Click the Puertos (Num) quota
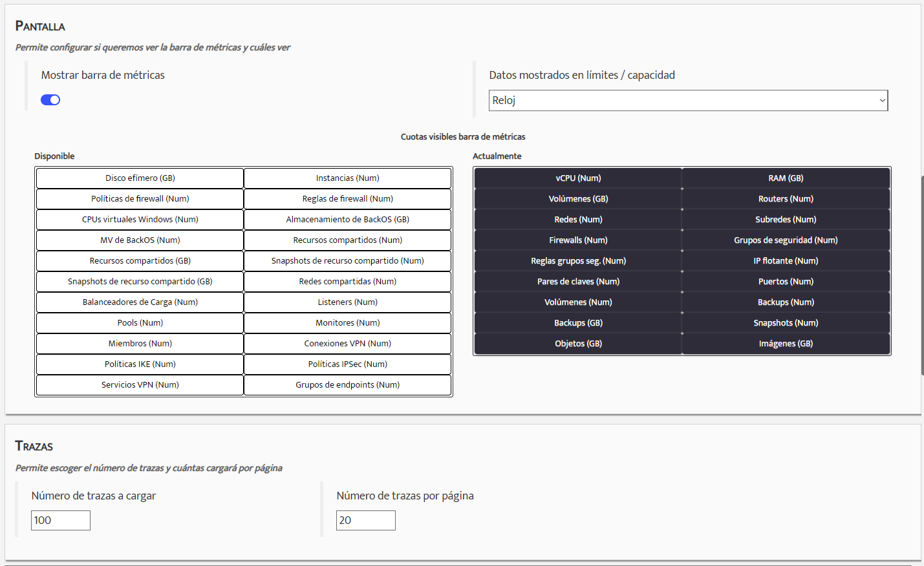The width and height of the screenshot is (924, 566). click(x=786, y=281)
